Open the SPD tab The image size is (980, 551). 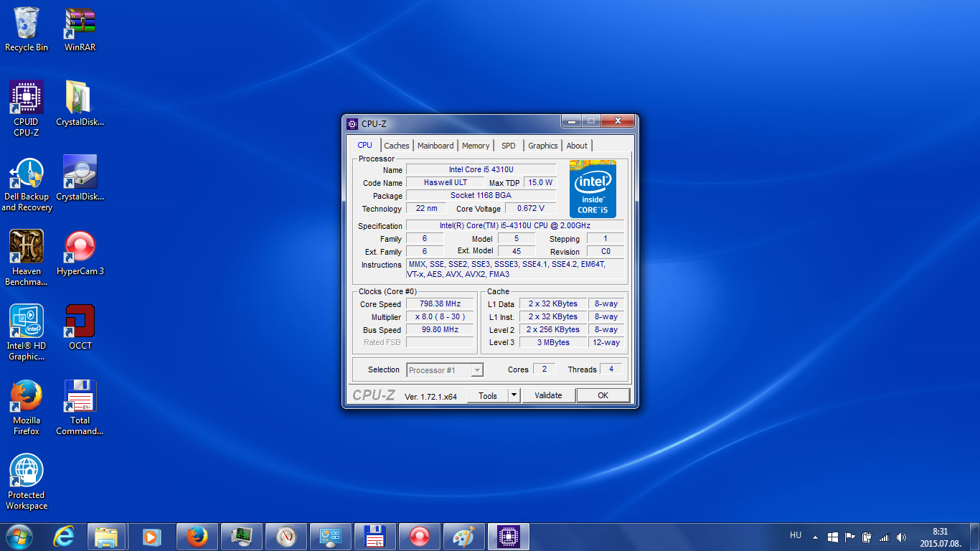(x=508, y=146)
